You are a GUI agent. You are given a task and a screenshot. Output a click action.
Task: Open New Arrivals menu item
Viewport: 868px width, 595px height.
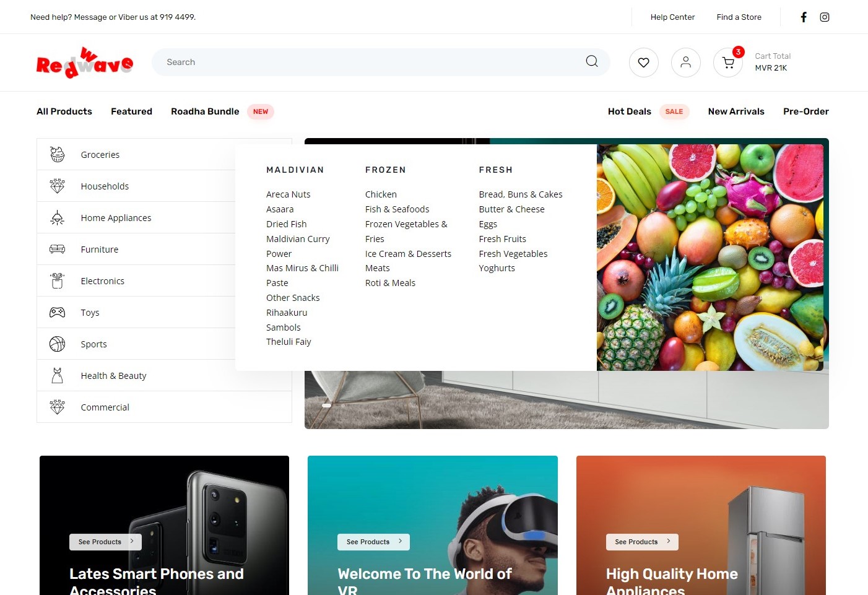tap(736, 111)
